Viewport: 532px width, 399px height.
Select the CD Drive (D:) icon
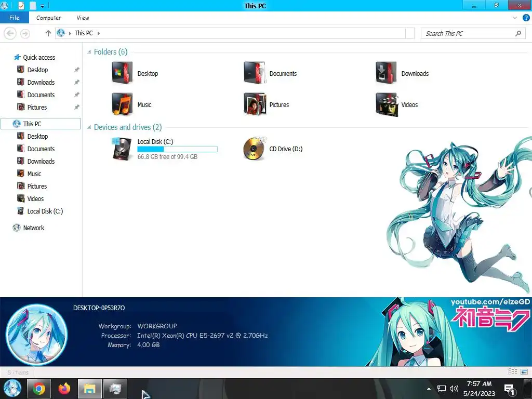(255, 149)
